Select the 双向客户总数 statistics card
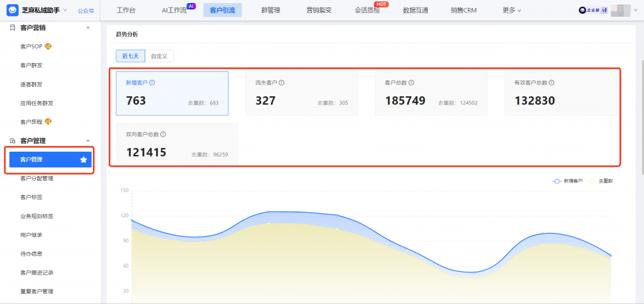The width and height of the screenshot is (644, 304). pos(177,144)
